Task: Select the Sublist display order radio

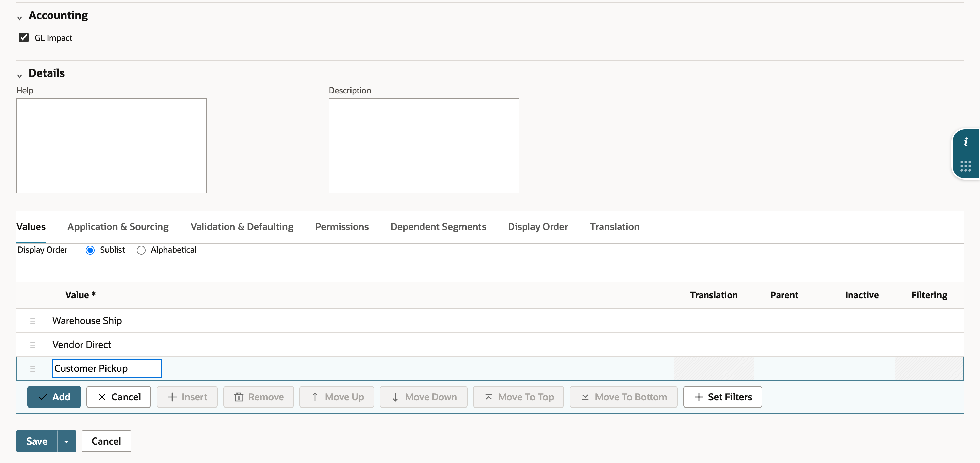Action: click(x=90, y=250)
